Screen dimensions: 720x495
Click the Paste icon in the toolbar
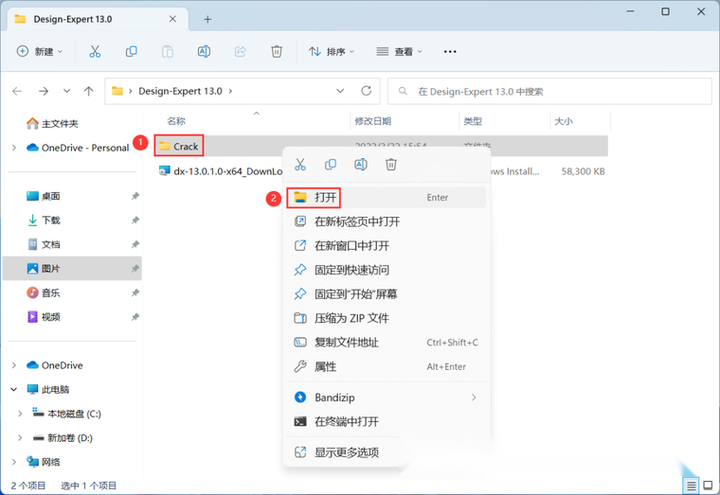pyautogui.click(x=168, y=51)
